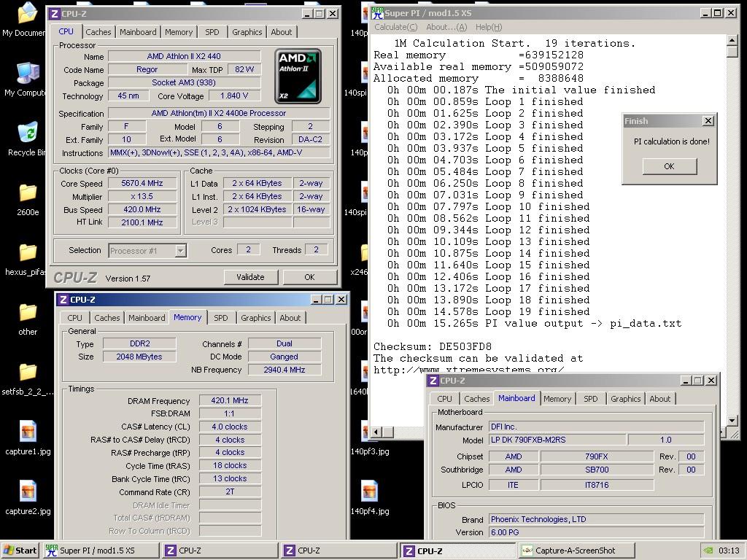
Task: Select Memory tab in Mainboard CPU-Z window
Action: (557, 399)
